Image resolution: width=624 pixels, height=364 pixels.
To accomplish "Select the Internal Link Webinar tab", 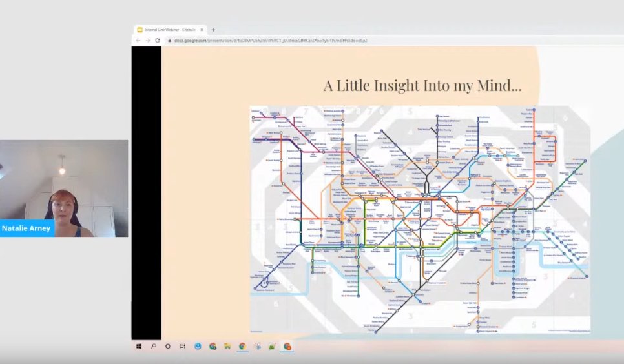I will click(x=171, y=30).
